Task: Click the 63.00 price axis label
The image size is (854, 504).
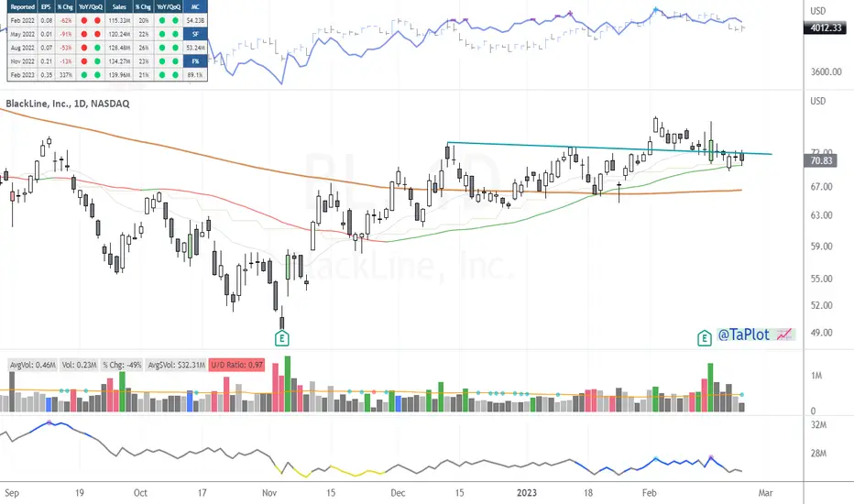Action: point(821,215)
